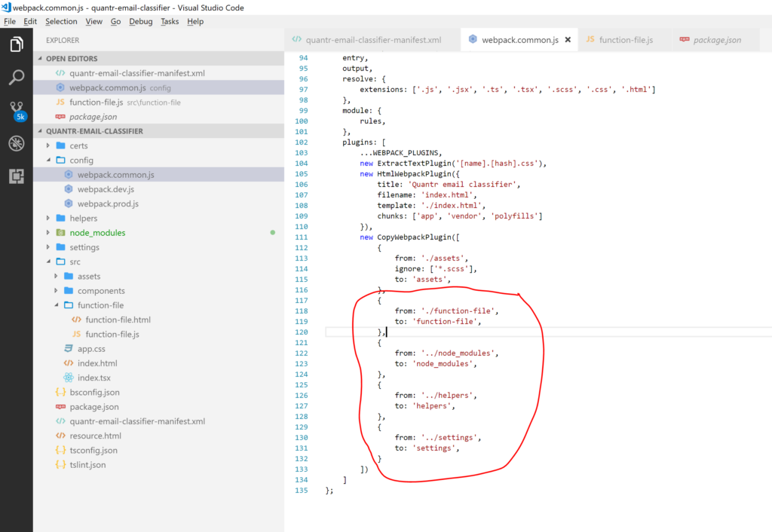Select function-file.js in Open Editors
This screenshot has width=772, height=532.
pos(158,102)
